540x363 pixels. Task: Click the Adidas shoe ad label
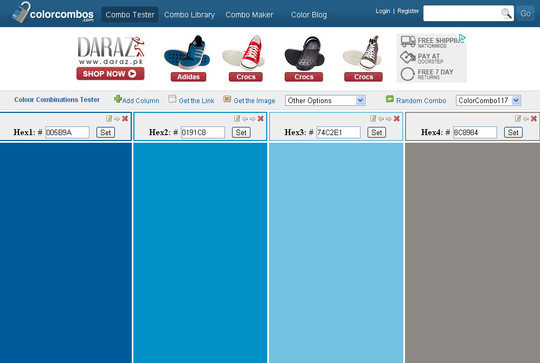[188, 77]
